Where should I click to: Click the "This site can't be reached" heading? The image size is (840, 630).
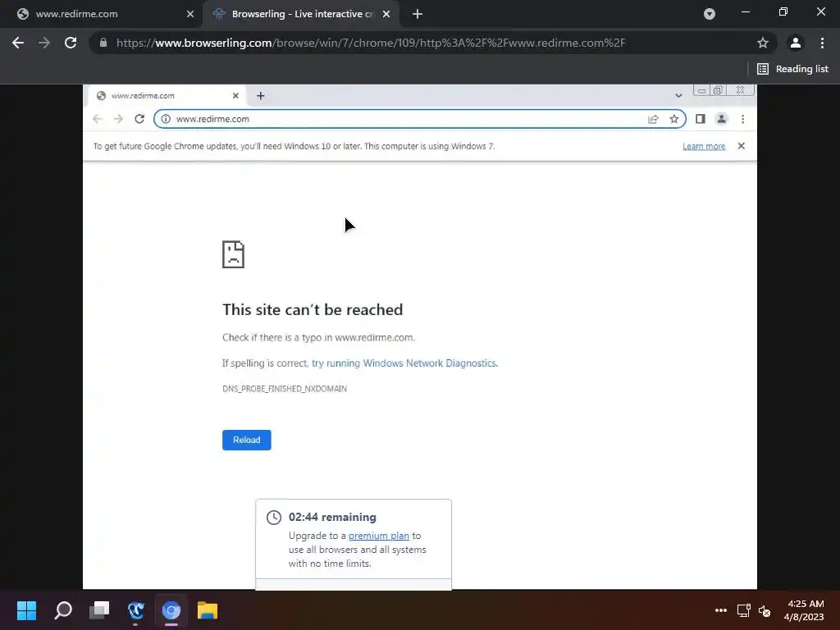pyautogui.click(x=313, y=309)
